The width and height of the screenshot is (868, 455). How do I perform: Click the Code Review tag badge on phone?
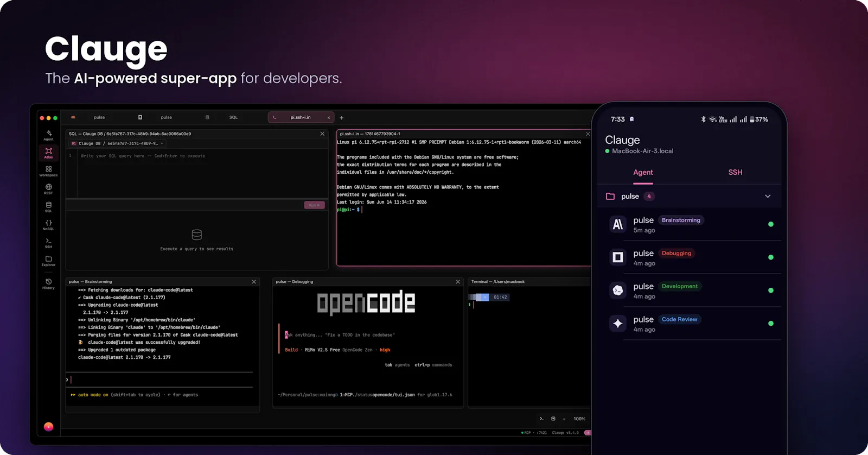tap(679, 319)
